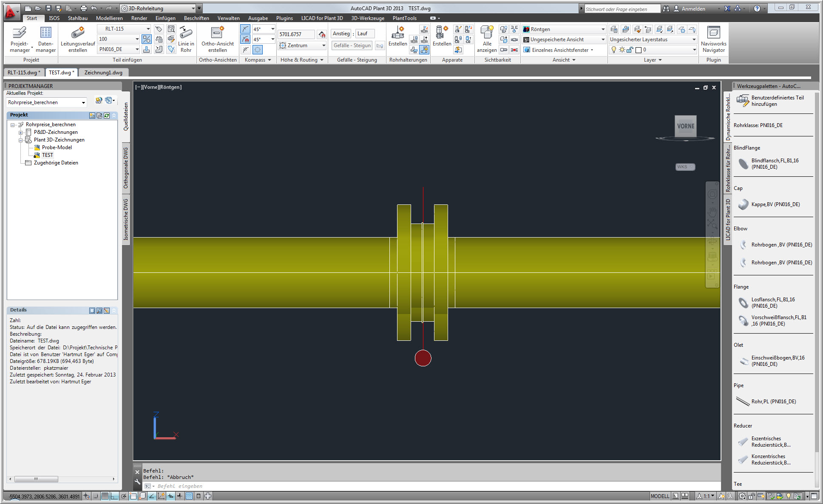Toggle grid display in status bar
The width and height of the screenshot is (823, 504).
coord(105,496)
